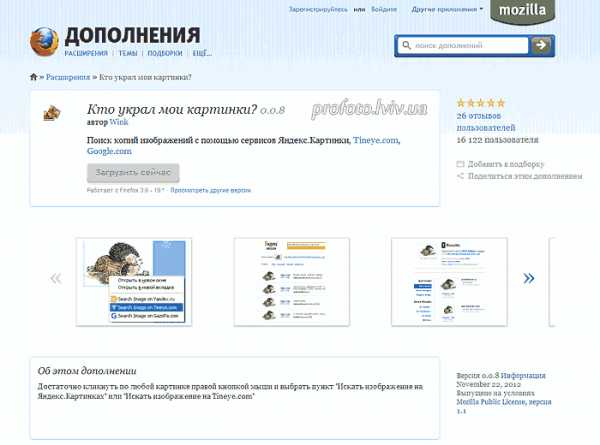The image size is (600, 445).
Task: Open the Tineye.com link
Action: (376, 140)
